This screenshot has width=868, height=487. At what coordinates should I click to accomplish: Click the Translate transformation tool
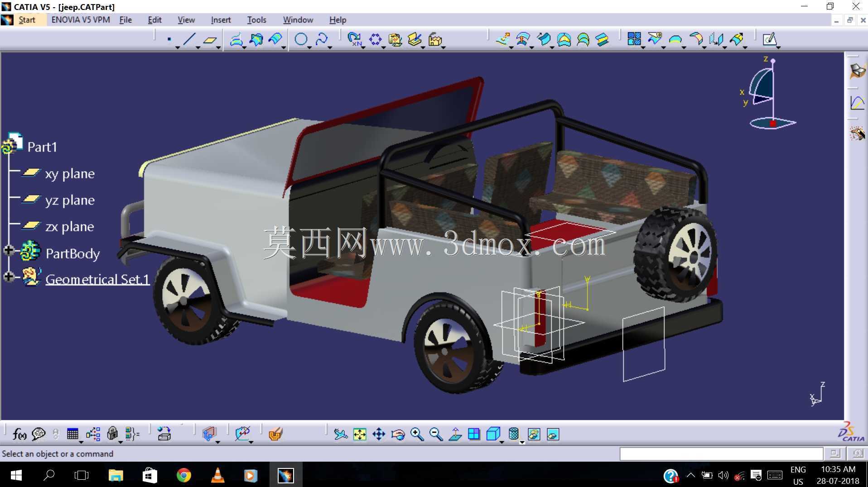[716, 39]
